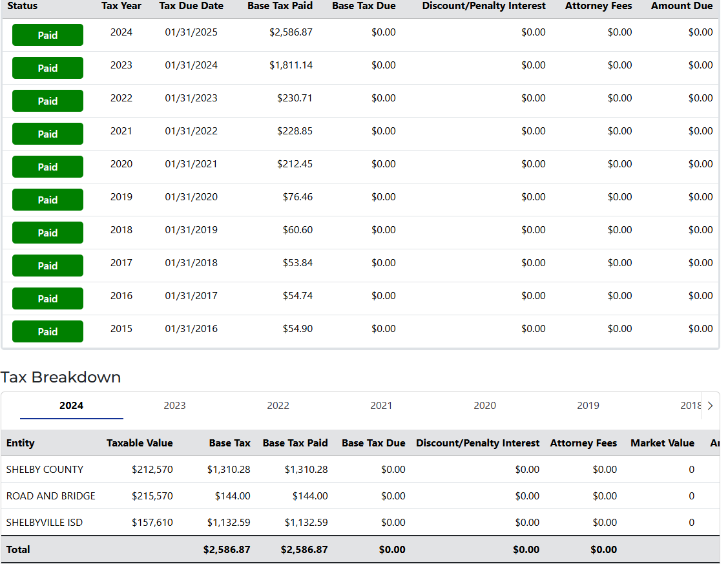This screenshot has height=564, width=728.
Task: Select the active 2024 breakdown tab
Action: pos(71,406)
